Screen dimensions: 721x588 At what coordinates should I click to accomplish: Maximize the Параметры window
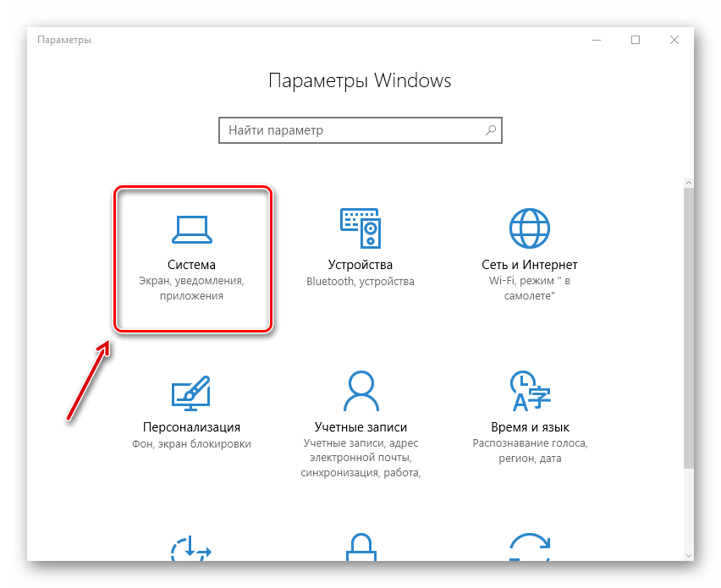point(636,40)
